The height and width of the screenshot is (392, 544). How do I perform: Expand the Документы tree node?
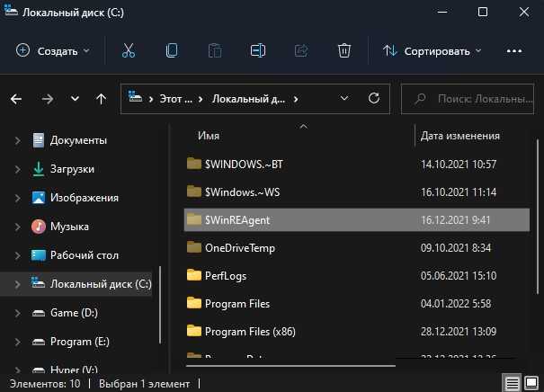tap(17, 140)
